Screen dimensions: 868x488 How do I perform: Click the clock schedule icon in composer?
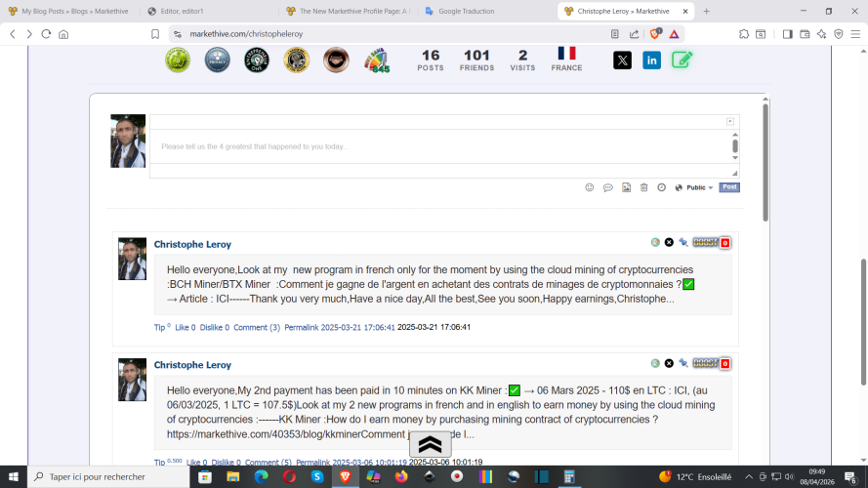661,187
